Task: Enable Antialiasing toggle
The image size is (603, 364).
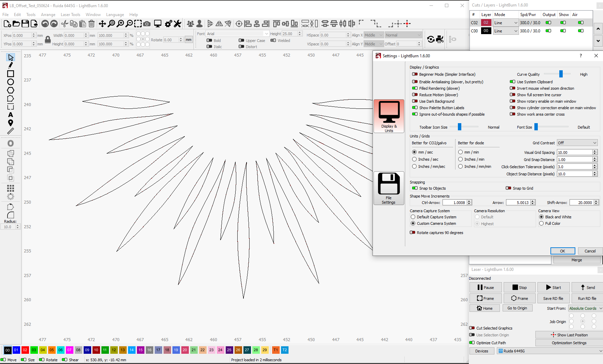Action: pyautogui.click(x=415, y=82)
